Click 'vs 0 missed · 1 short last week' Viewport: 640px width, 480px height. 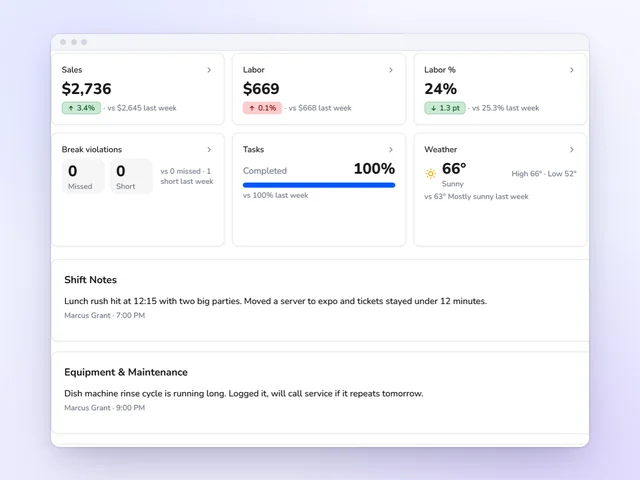[187, 176]
